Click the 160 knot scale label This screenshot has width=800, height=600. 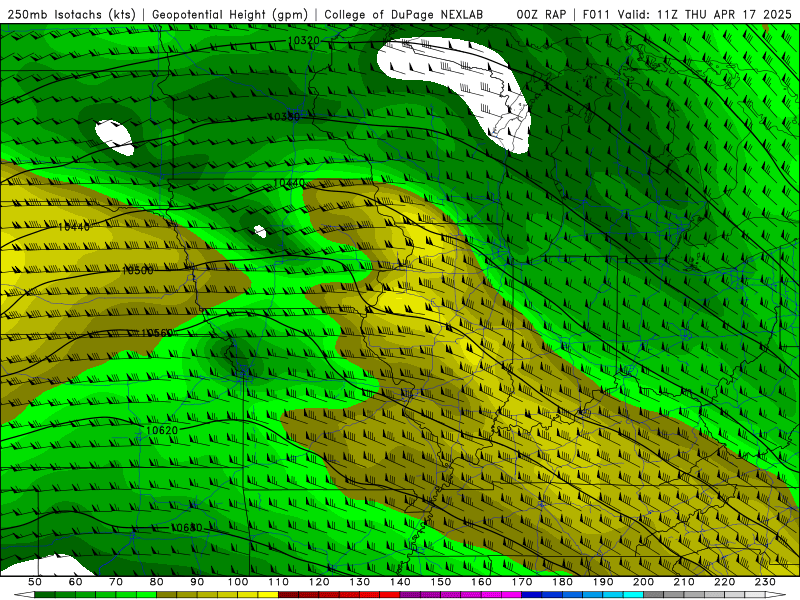481,582
